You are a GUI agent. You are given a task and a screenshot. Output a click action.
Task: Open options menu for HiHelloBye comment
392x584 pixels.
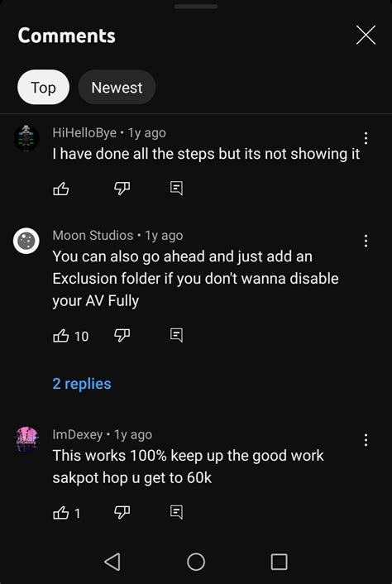pos(366,138)
